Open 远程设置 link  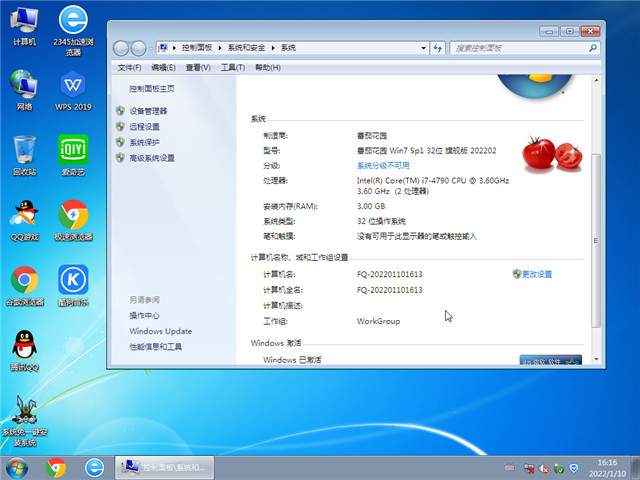click(x=144, y=127)
